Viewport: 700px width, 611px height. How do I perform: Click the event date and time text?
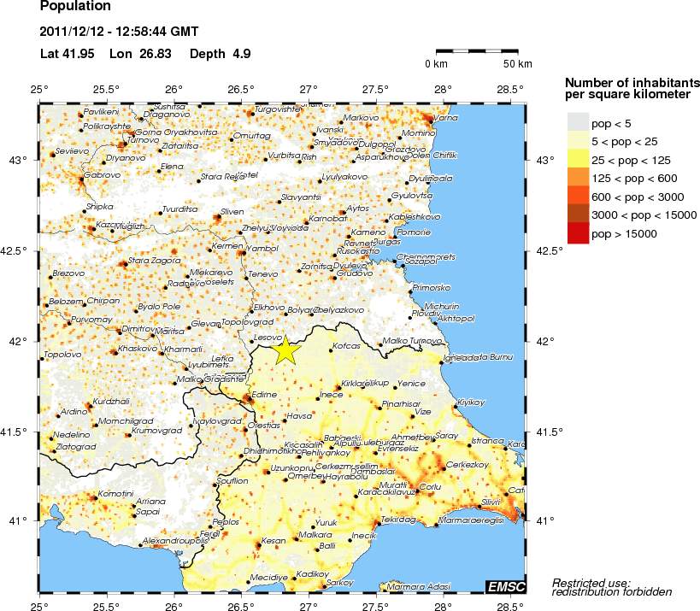119,32
